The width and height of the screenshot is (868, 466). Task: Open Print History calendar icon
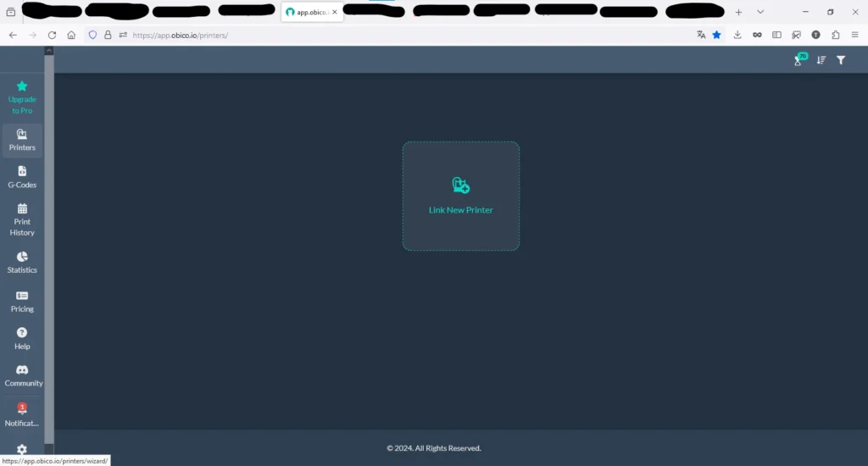[x=22, y=208]
